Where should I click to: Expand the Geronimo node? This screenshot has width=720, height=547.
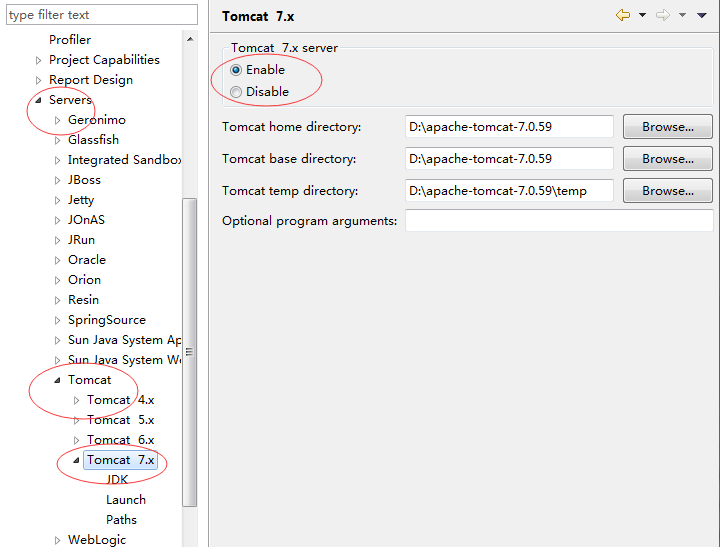click(57, 120)
